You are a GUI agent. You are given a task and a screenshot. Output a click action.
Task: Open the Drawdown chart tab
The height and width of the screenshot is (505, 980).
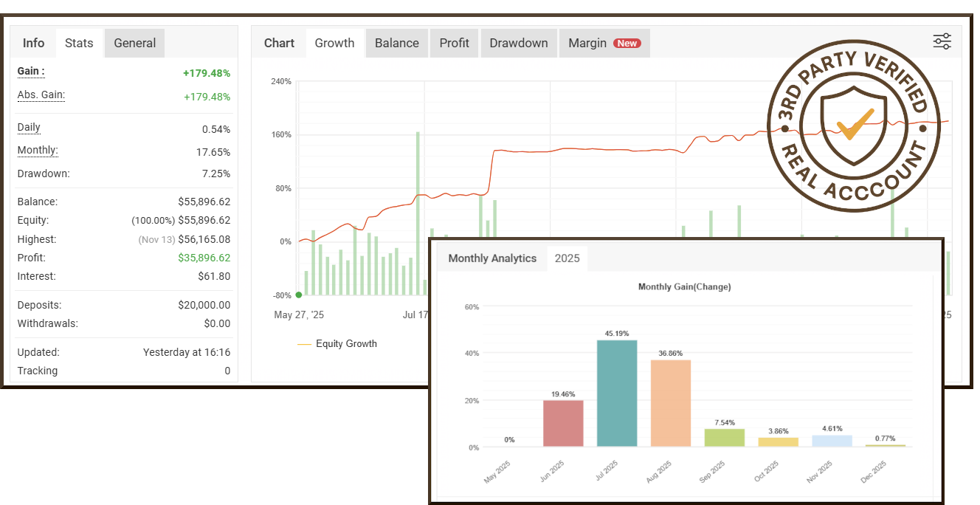(519, 43)
